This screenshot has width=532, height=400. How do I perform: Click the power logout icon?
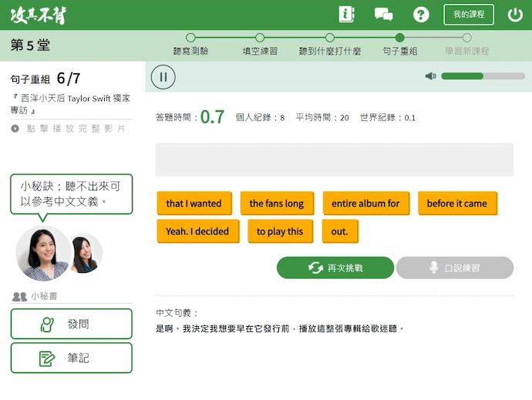click(515, 15)
